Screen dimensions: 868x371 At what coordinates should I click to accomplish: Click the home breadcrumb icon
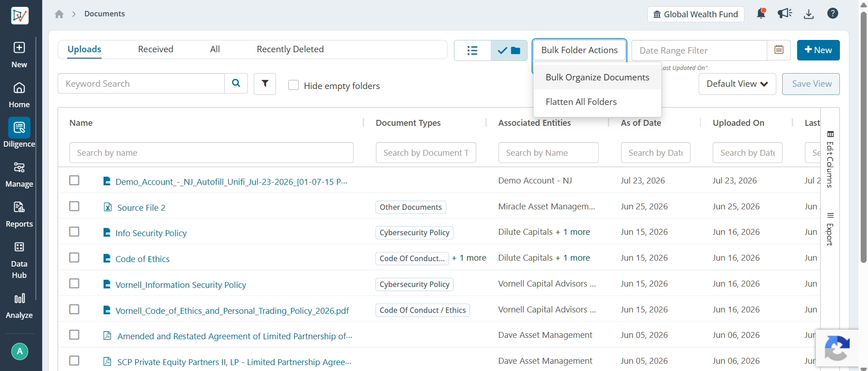(x=59, y=14)
